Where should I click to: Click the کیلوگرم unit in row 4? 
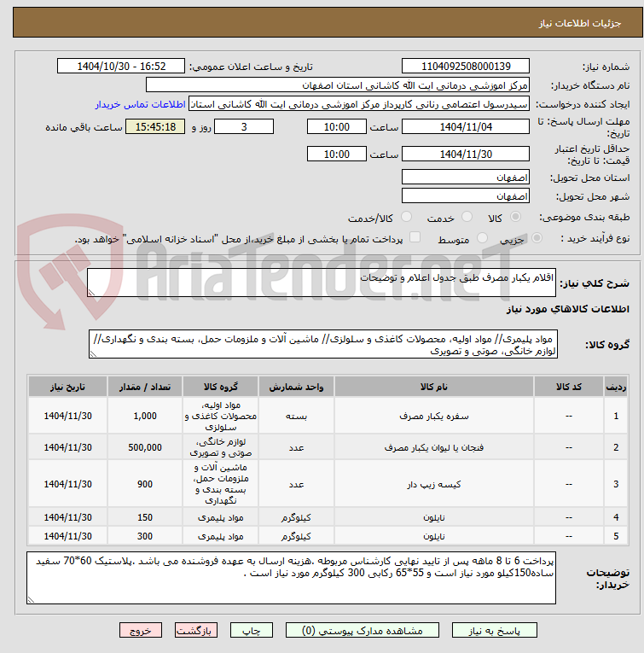pyautogui.click(x=296, y=517)
